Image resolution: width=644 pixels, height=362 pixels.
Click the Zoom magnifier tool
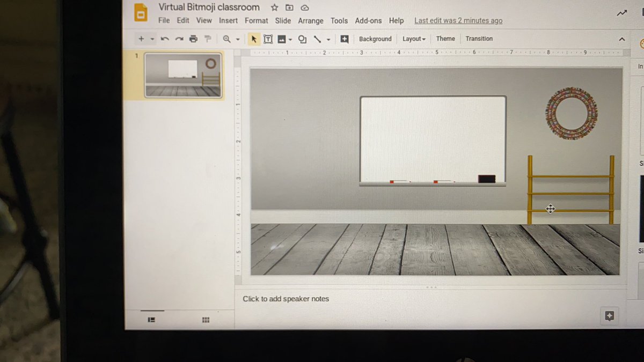click(x=226, y=39)
